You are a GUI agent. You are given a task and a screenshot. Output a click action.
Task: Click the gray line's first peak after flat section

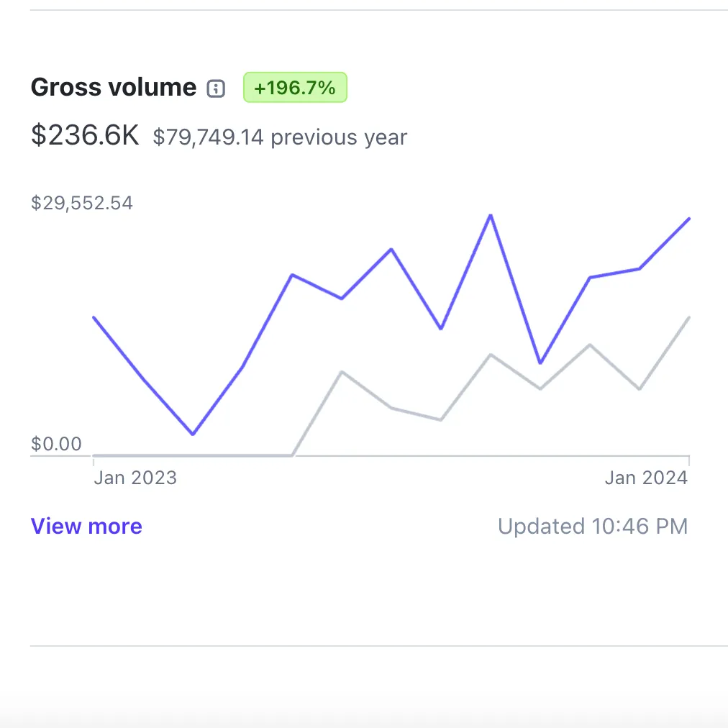coord(342,372)
